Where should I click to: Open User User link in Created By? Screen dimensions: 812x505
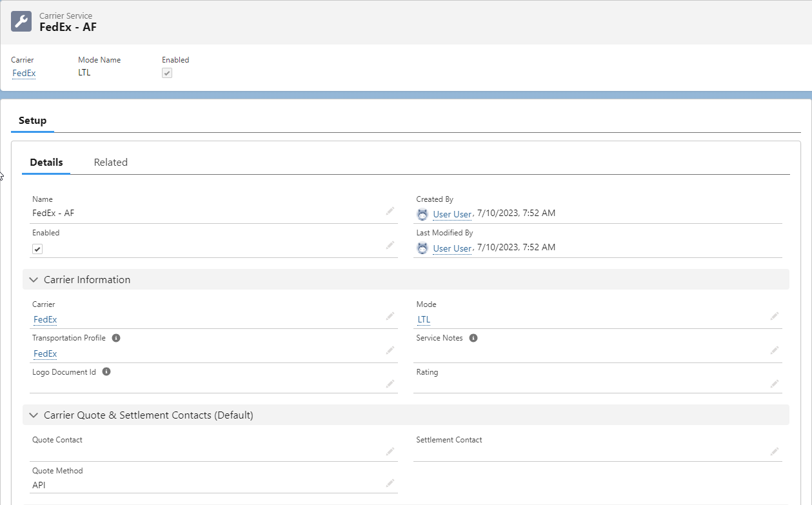(x=452, y=214)
